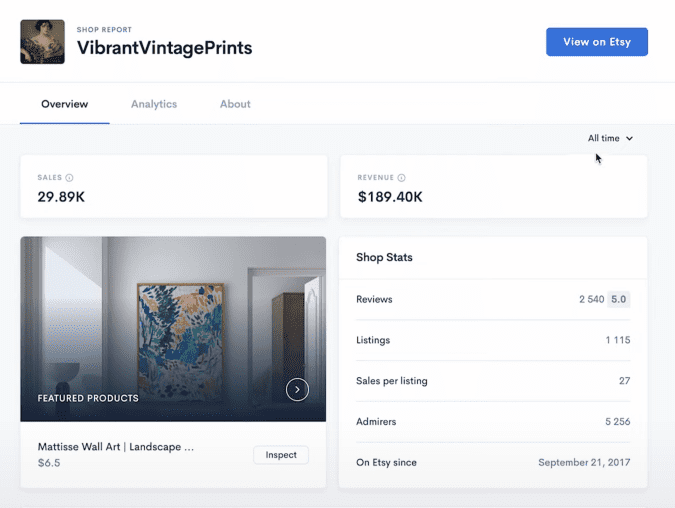Viewport: 675px width, 508px height.
Task: Switch to the Overview tab
Action: tap(65, 104)
